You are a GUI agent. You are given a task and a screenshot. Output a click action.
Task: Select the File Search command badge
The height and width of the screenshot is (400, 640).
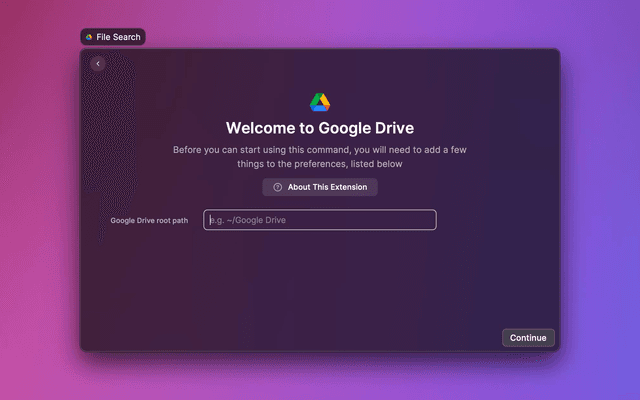(113, 37)
